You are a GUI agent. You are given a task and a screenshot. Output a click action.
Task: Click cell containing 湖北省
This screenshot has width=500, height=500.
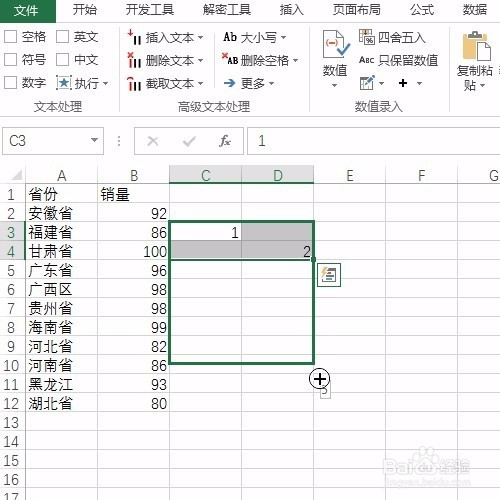61,403
